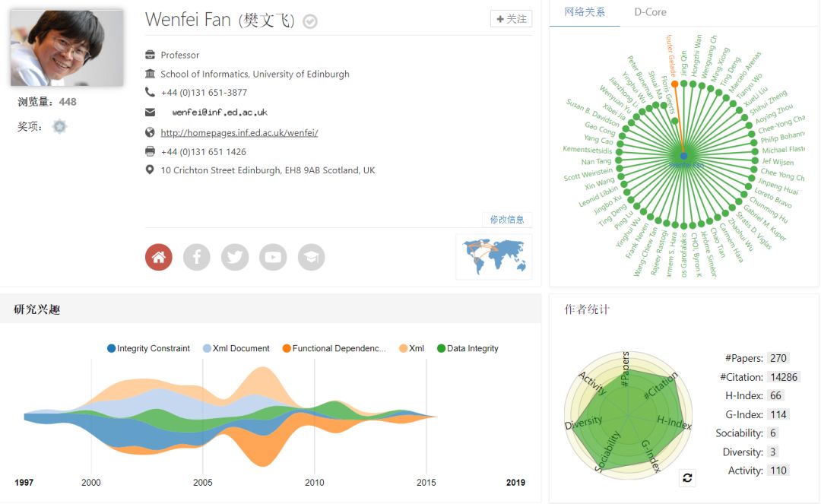Switch to the D-Core tab

point(650,12)
